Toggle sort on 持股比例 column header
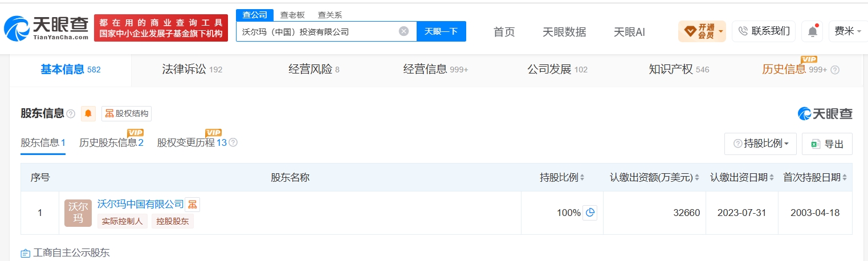868x261 pixels. (562, 177)
